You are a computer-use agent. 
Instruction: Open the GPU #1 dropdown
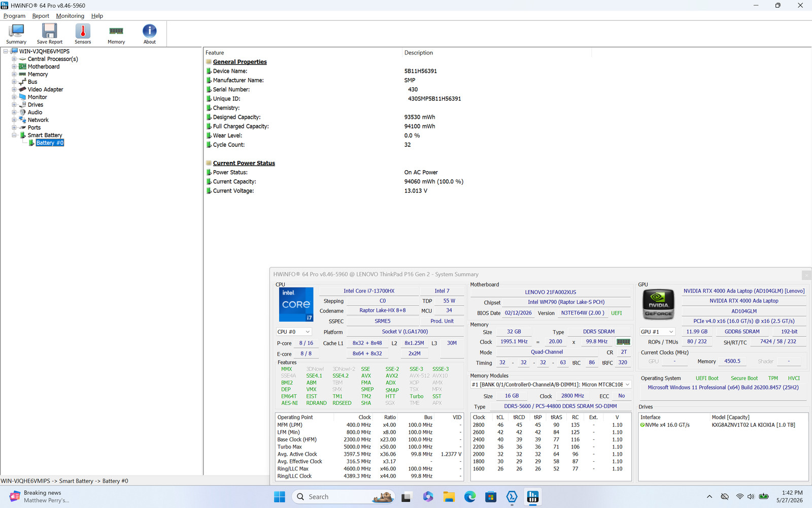coord(657,332)
